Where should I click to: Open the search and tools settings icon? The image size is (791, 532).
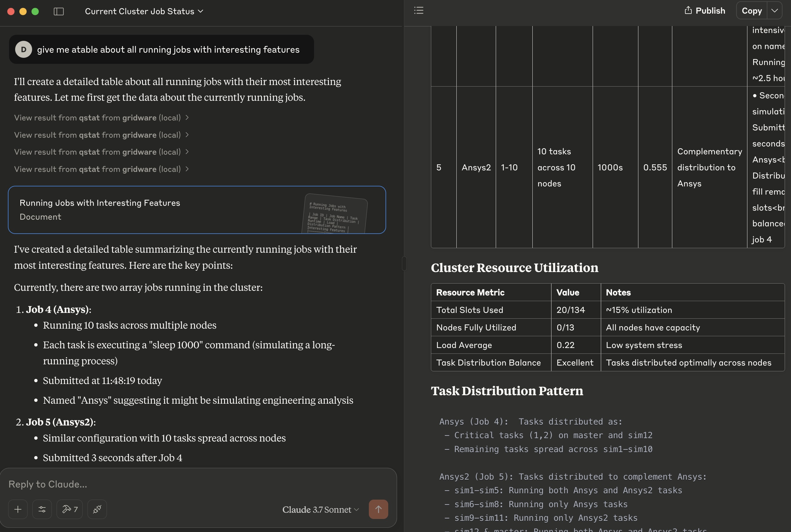pyautogui.click(x=42, y=509)
